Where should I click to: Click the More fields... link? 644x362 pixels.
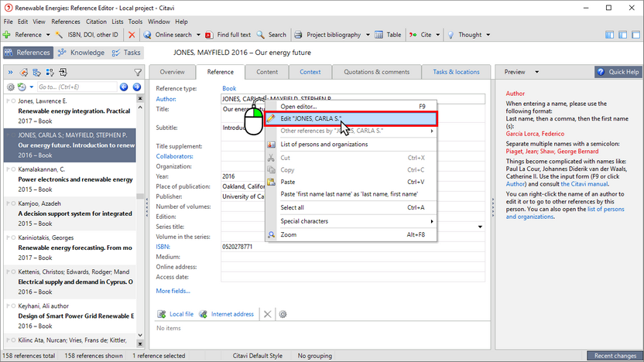pos(173,291)
